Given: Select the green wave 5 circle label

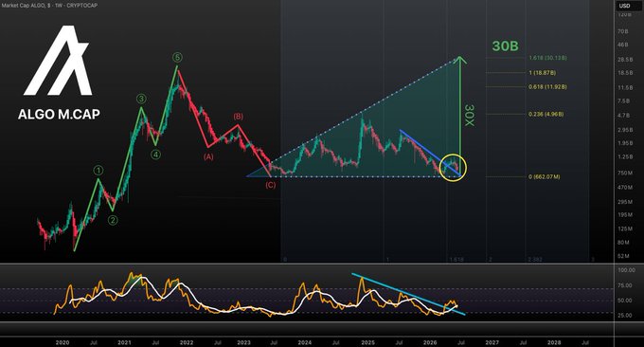Looking at the screenshot, I should 177,57.
